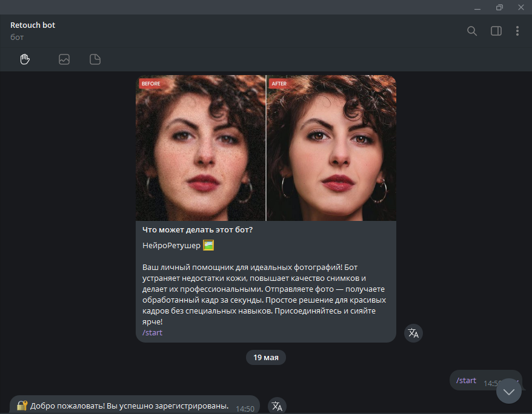The height and width of the screenshot is (414, 532).
Task: Maximize the Telegram window
Action: 499,7
